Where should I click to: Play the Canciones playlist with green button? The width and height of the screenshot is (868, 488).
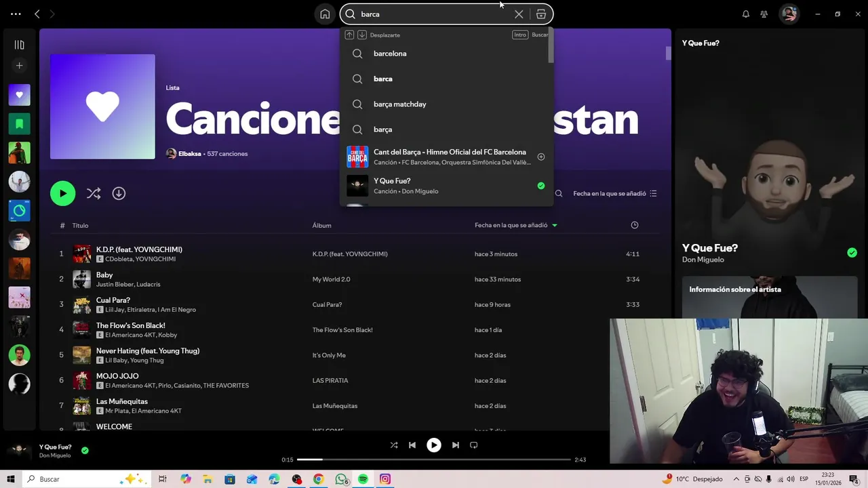point(63,193)
